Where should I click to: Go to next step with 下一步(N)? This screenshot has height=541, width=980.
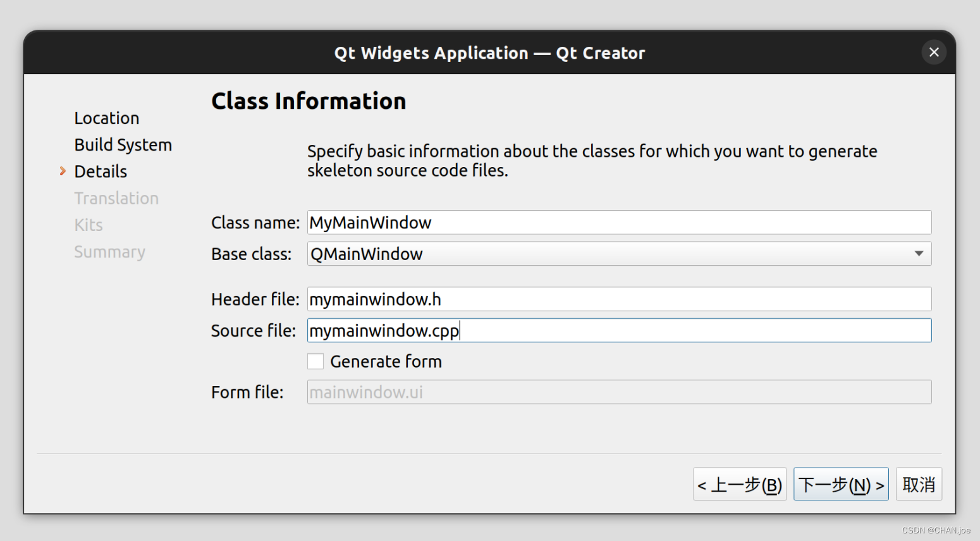click(841, 485)
